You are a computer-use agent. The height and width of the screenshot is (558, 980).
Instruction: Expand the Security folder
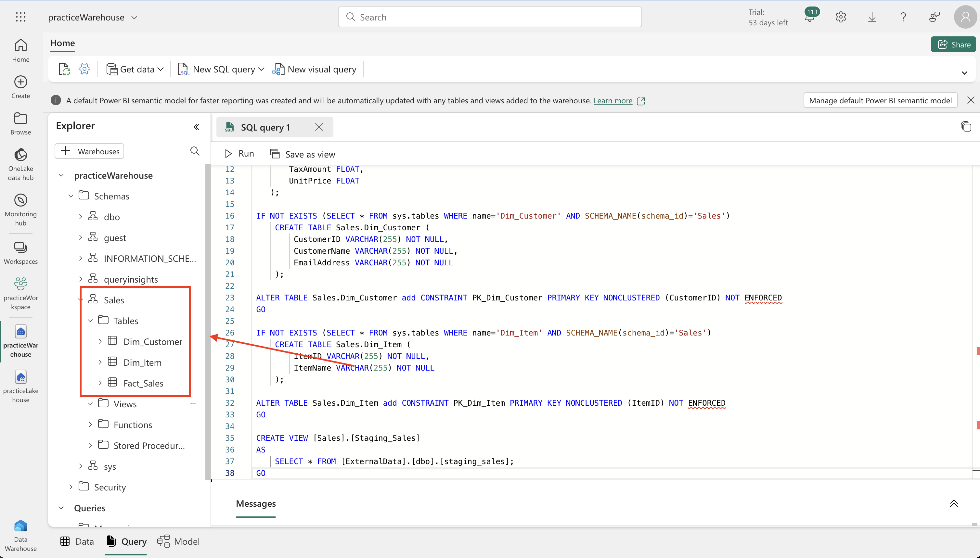pos(71,487)
